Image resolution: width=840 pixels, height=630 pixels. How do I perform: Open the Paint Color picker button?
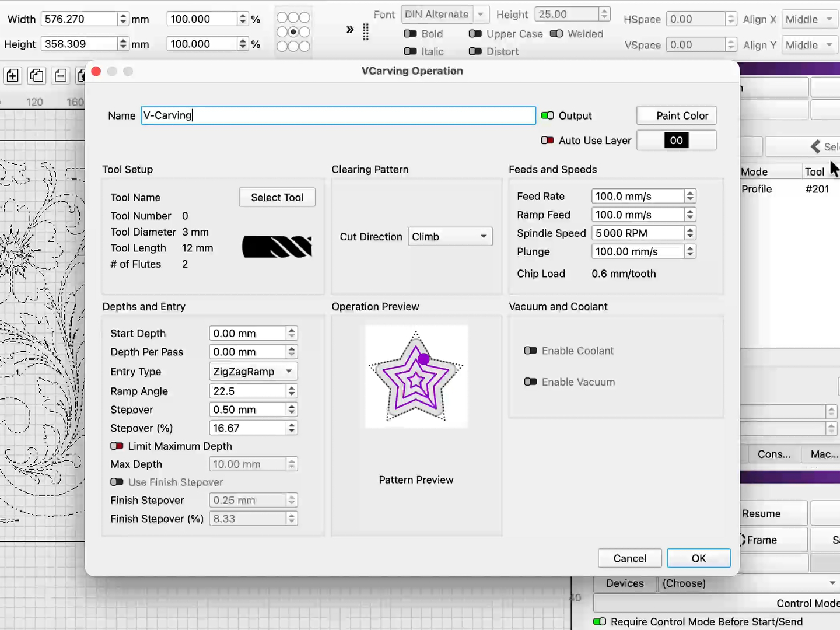[x=677, y=116]
